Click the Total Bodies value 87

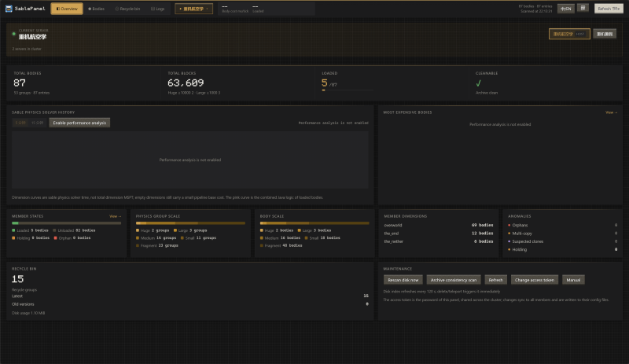(x=20, y=83)
